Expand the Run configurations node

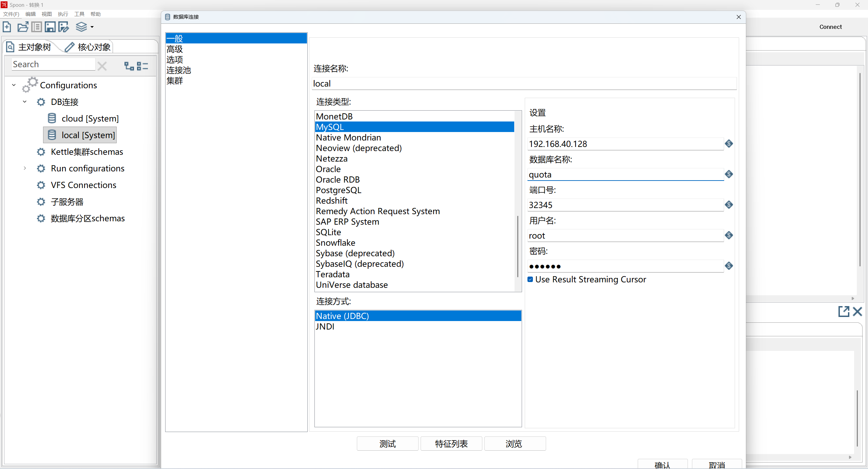(x=24, y=168)
